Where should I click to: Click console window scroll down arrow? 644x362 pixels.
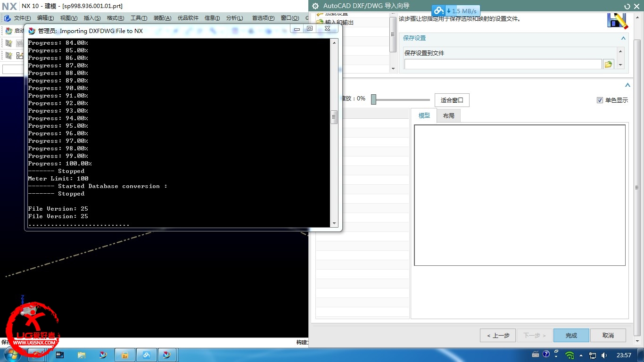coord(334,223)
